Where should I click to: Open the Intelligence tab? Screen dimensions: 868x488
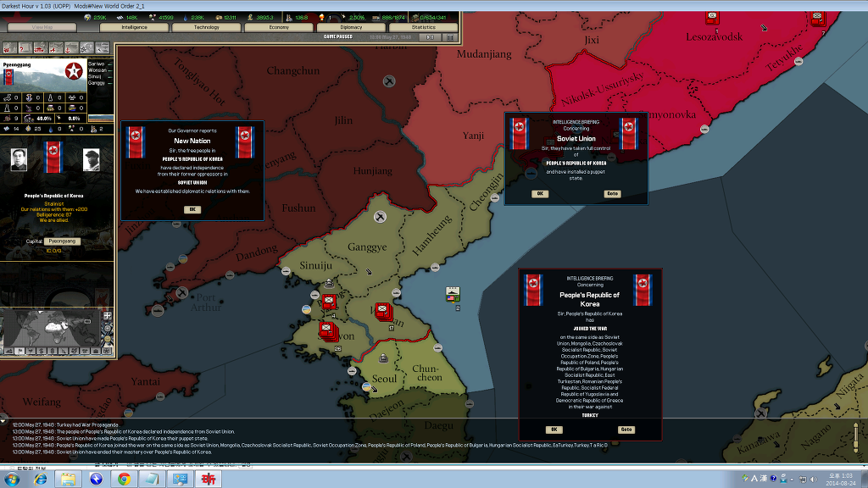point(135,27)
